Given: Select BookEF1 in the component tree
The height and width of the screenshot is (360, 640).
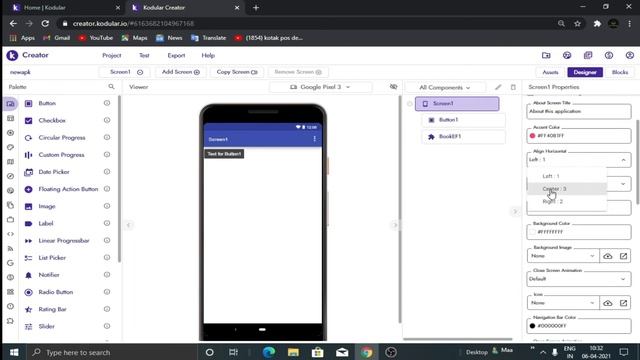Looking at the screenshot, I should coord(463,137).
